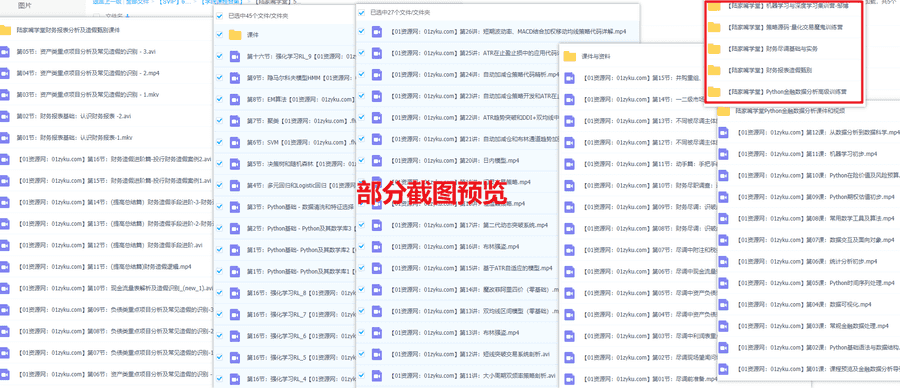Uncheck checkbox for 第十六节 强化学习RL_9
Image resolution: width=900 pixels, height=388 pixels.
point(219,56)
